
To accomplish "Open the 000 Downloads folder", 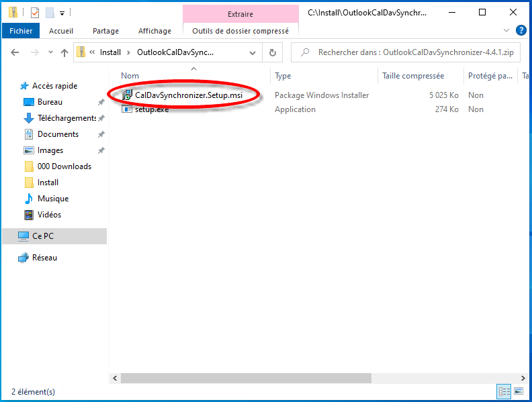I will [x=64, y=166].
